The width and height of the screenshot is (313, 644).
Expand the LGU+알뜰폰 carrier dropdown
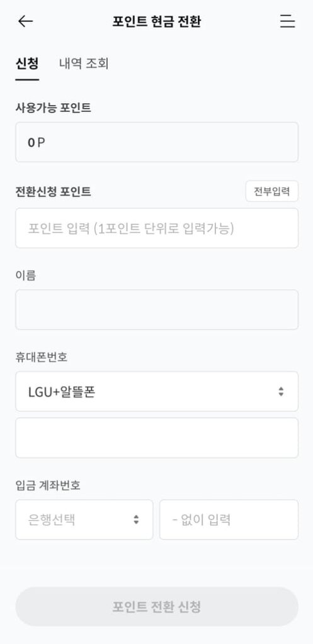pyautogui.click(x=157, y=391)
